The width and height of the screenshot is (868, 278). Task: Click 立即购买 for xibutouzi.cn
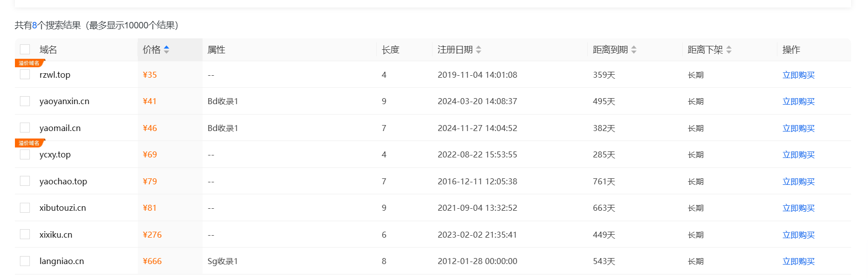pyautogui.click(x=798, y=208)
